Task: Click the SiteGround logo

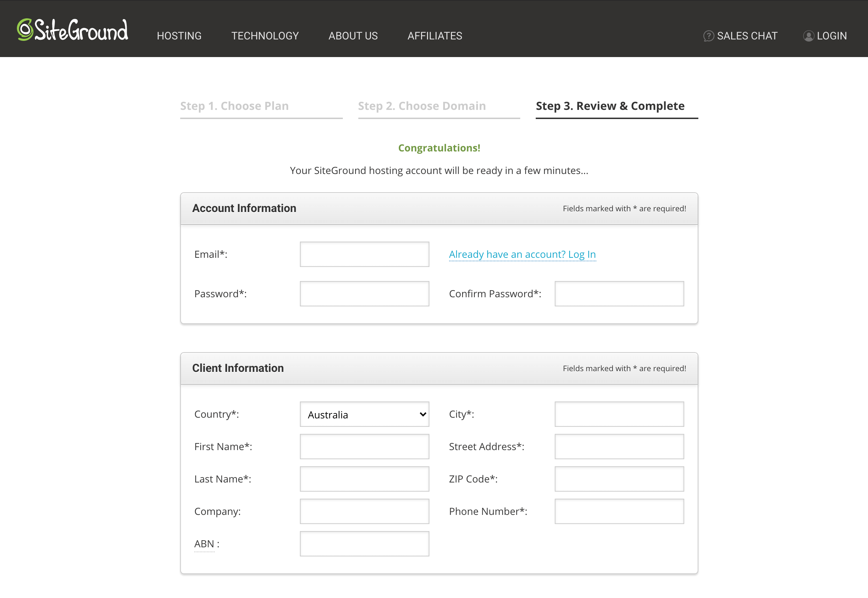Action: (72, 30)
